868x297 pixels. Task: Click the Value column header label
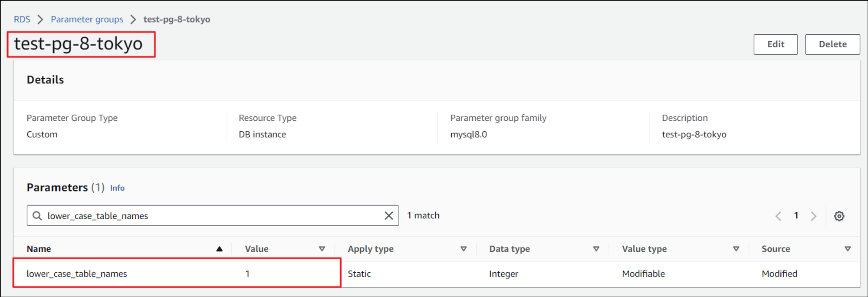point(256,249)
